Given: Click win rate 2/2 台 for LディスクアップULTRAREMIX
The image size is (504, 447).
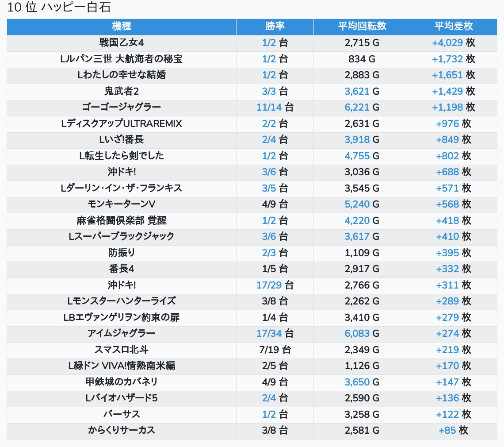Looking at the screenshot, I should (275, 123).
